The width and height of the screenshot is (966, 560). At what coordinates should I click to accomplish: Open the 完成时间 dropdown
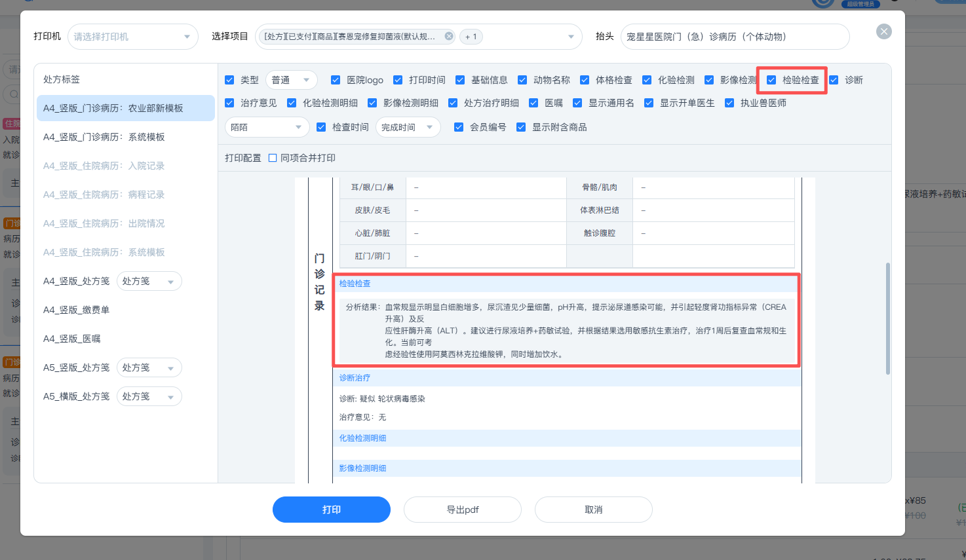click(408, 127)
